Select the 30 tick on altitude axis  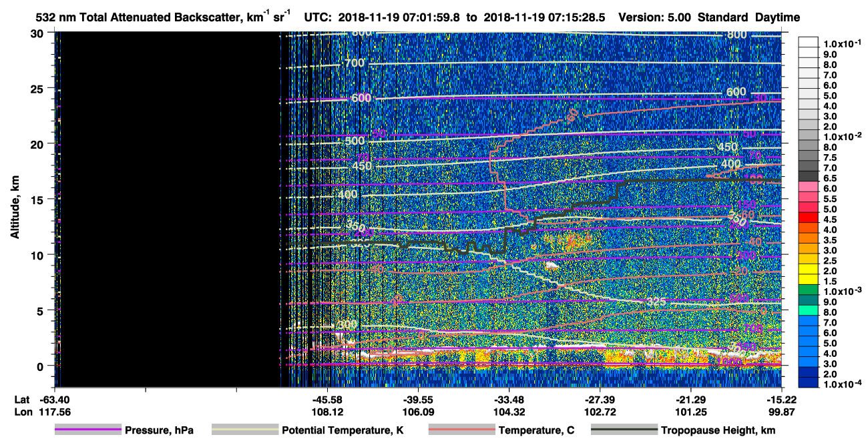[42, 33]
